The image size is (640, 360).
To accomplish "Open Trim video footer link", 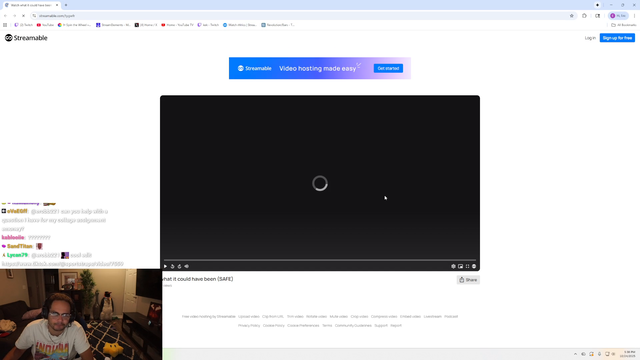I will click(x=295, y=316).
